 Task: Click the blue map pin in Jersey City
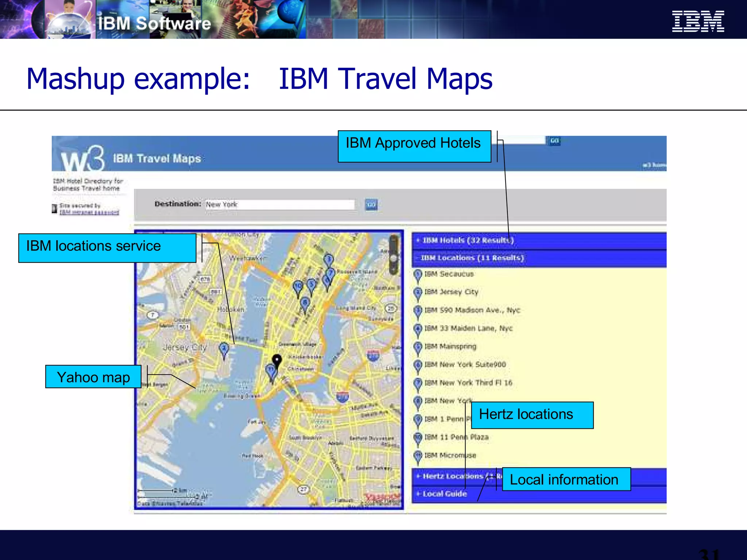[x=224, y=351]
